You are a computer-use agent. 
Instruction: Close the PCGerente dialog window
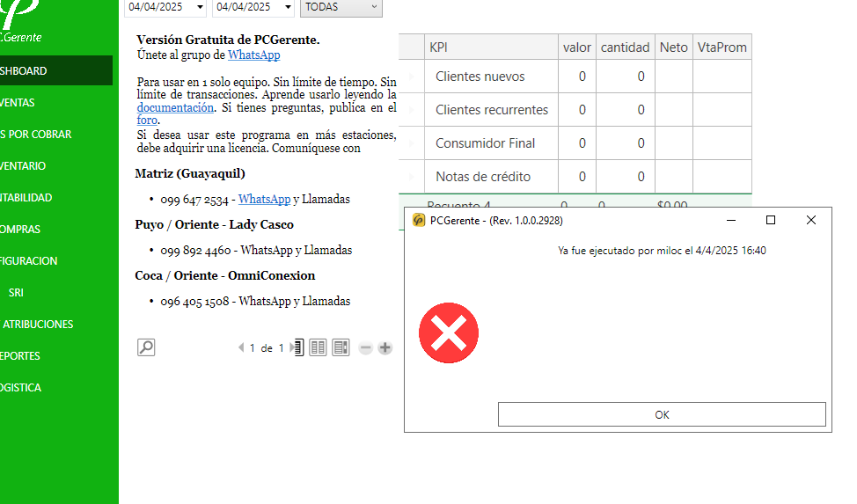[811, 220]
